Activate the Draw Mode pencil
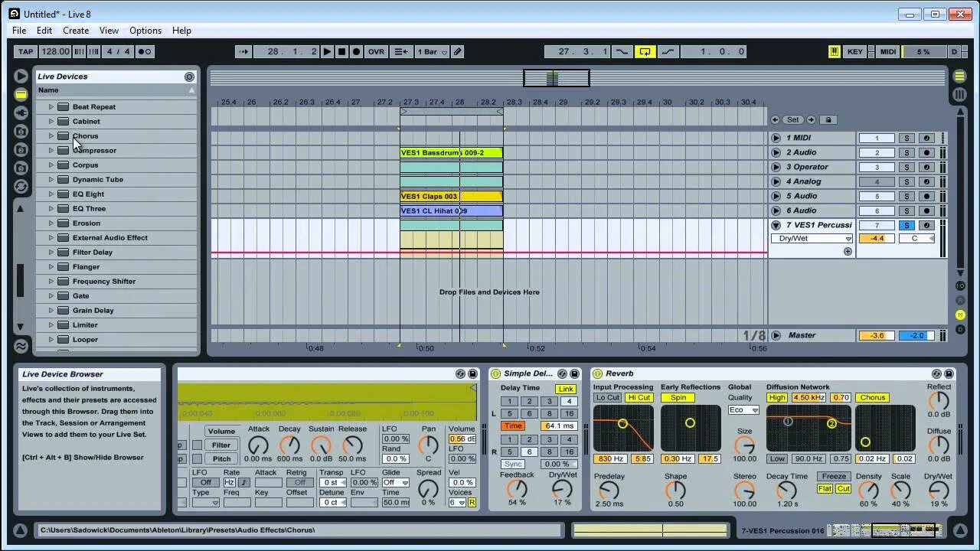 coord(458,51)
